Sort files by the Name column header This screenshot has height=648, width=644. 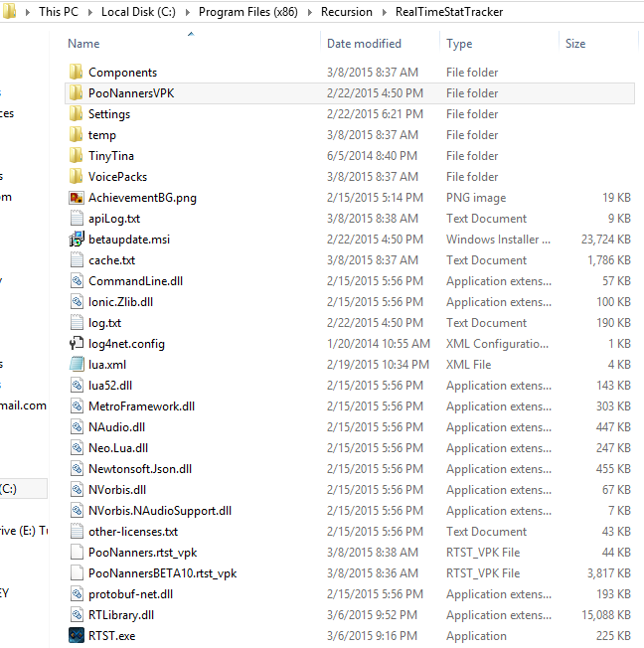83,44
